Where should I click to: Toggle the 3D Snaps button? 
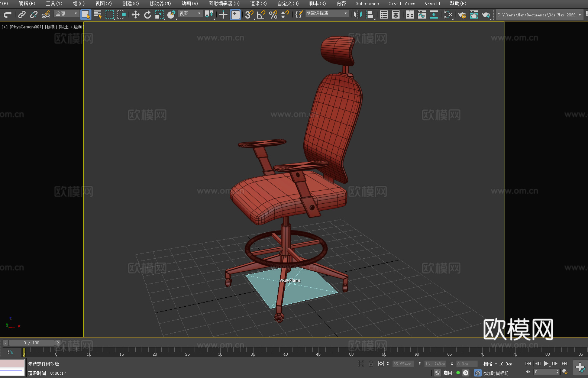coord(249,14)
